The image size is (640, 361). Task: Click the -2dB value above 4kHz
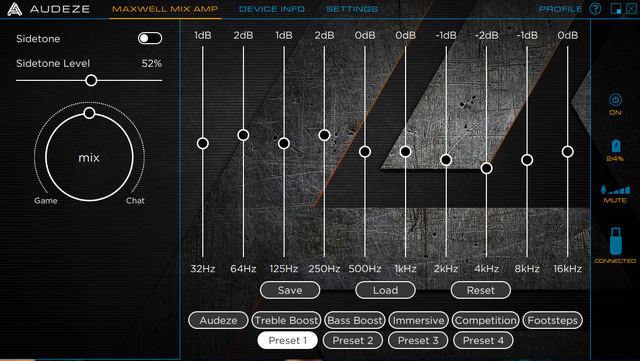pos(486,36)
